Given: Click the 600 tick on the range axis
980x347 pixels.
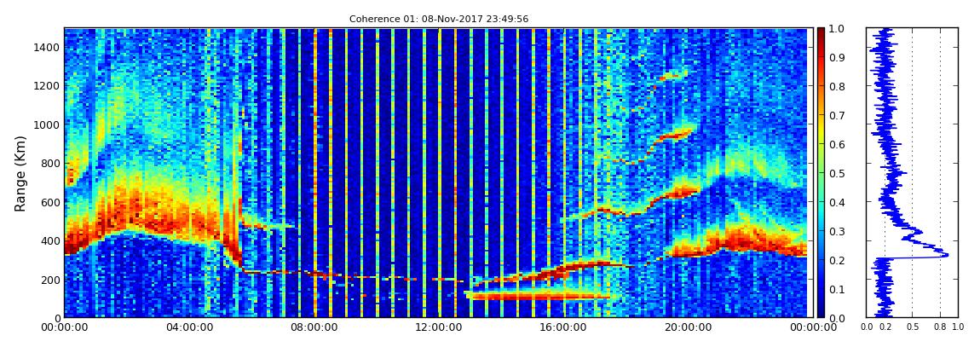Looking at the screenshot, I should tap(50, 202).
